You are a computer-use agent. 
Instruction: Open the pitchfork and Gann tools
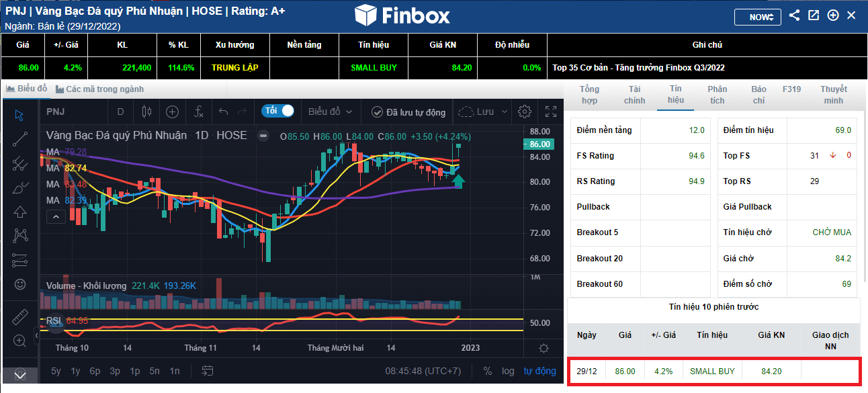(x=20, y=163)
